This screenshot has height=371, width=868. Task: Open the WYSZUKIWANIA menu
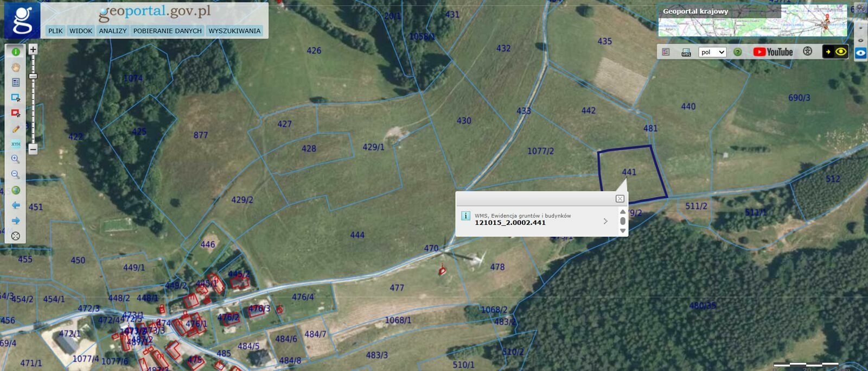coord(234,31)
